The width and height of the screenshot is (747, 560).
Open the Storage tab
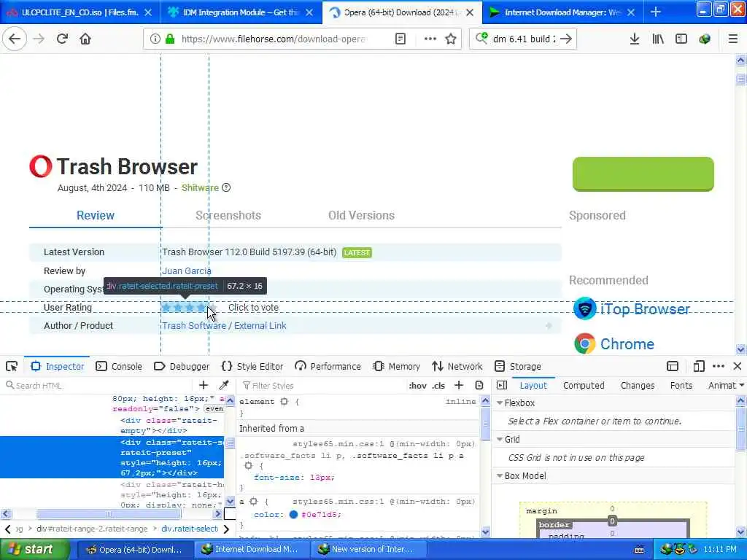[x=518, y=366]
